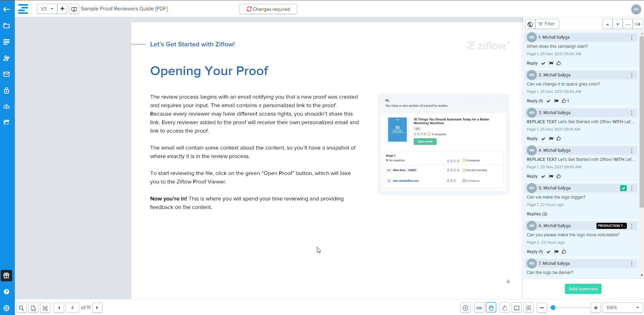
Task: Click the marquee zoom area tool
Action: pos(528,308)
